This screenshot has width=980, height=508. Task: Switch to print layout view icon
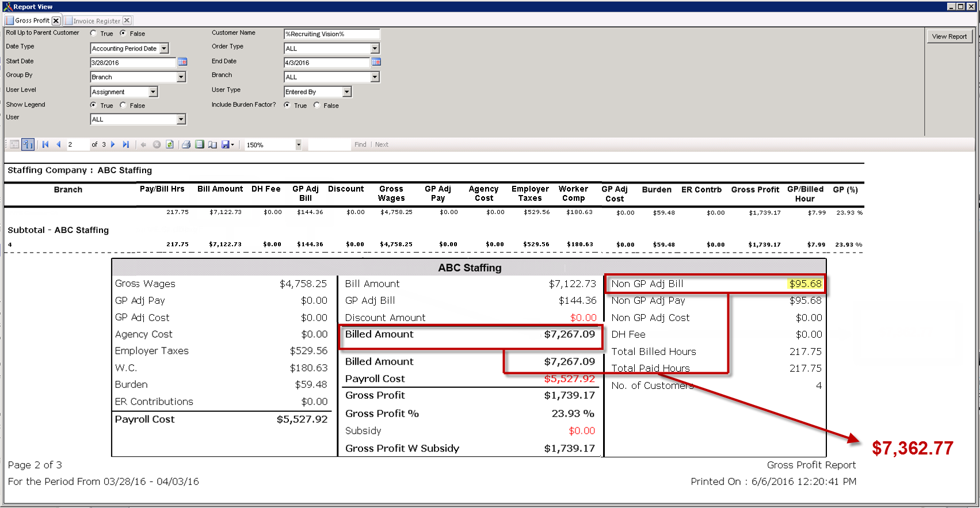pos(199,144)
